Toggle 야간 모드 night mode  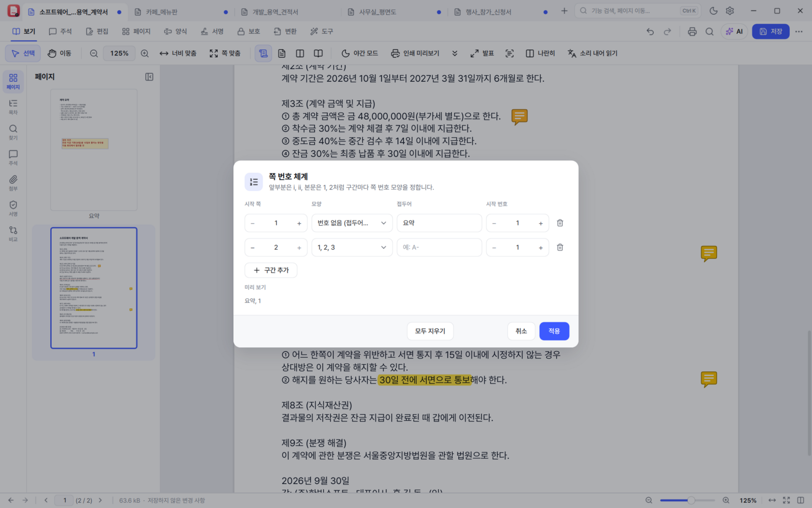360,53
